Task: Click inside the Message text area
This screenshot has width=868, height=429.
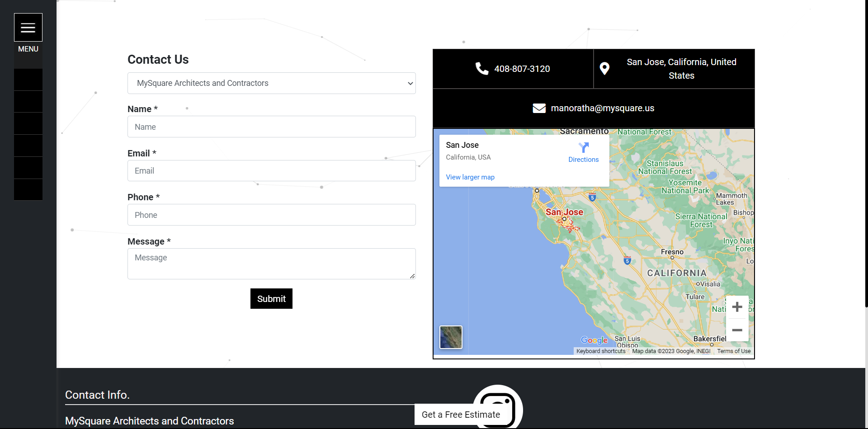Action: 271,264
